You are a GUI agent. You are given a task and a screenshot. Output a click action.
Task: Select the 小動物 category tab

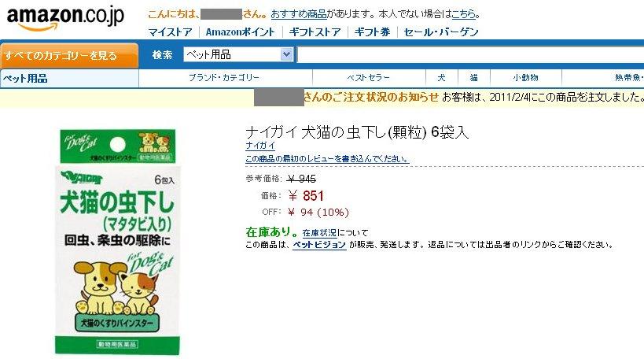526,78
